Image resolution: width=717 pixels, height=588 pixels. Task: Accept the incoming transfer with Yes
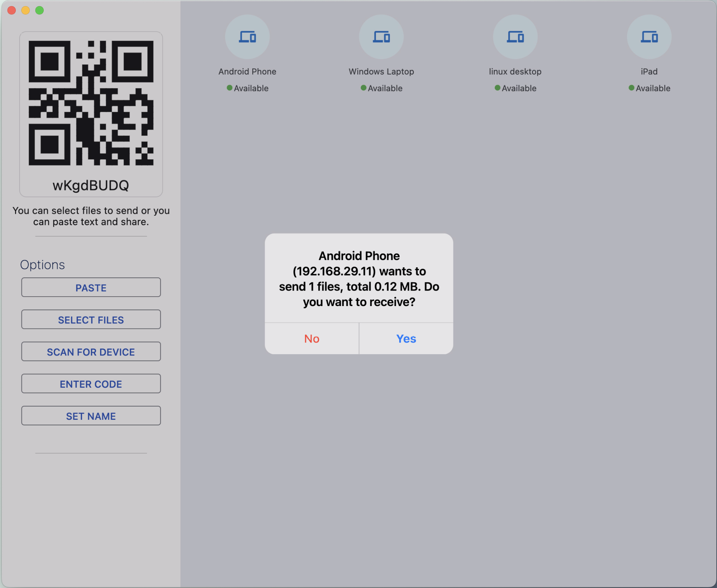(406, 338)
